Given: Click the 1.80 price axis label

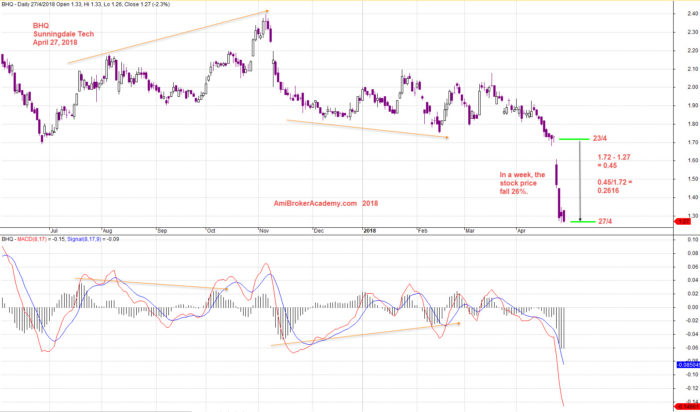Looking at the screenshot, I should click(x=691, y=124).
